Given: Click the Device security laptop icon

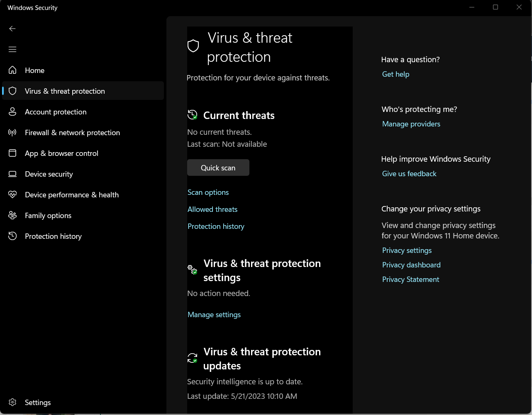Looking at the screenshot, I should [x=13, y=174].
